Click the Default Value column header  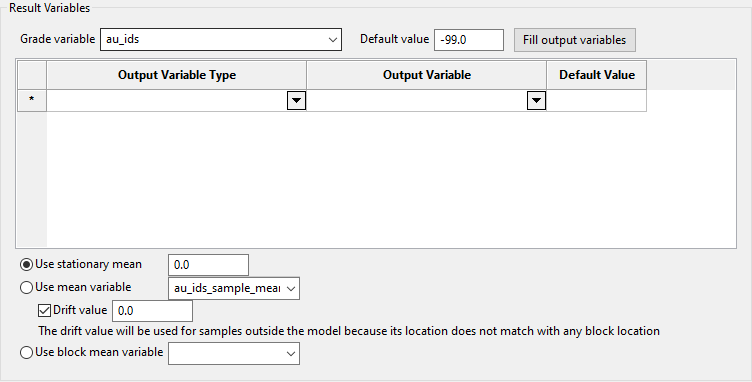[597, 75]
